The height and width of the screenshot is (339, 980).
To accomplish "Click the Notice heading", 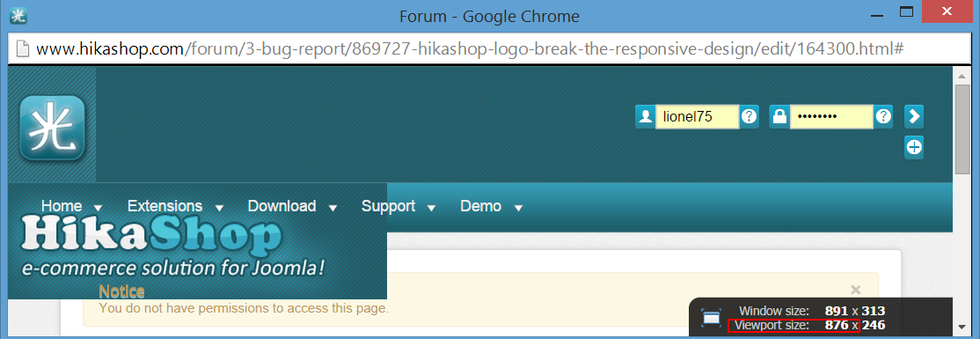I will 122,291.
